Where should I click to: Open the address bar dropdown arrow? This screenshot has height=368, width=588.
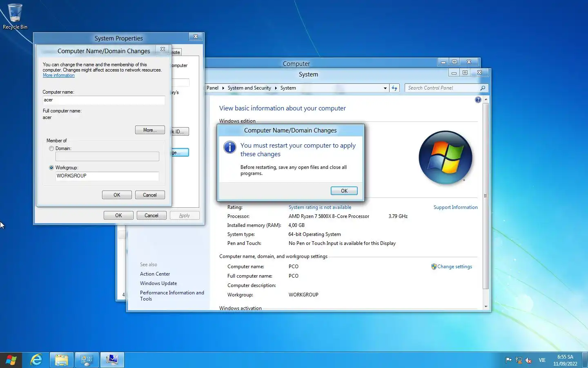[x=385, y=88]
